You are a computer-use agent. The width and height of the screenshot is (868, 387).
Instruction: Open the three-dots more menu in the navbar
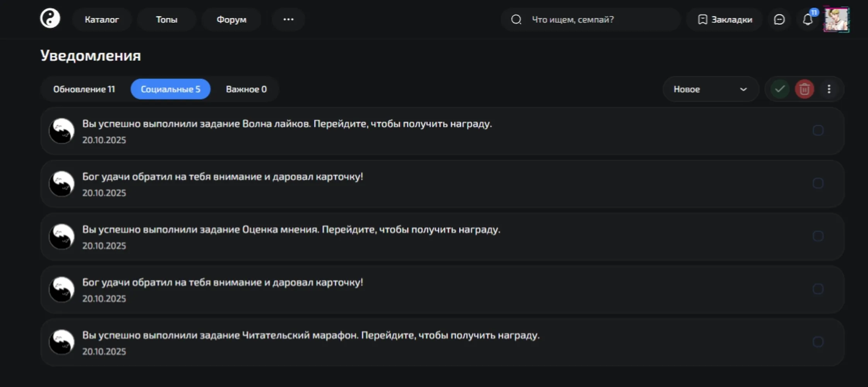pyautogui.click(x=288, y=19)
